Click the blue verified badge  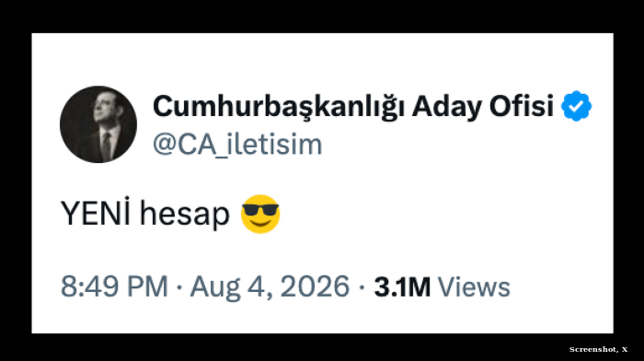[x=576, y=106]
